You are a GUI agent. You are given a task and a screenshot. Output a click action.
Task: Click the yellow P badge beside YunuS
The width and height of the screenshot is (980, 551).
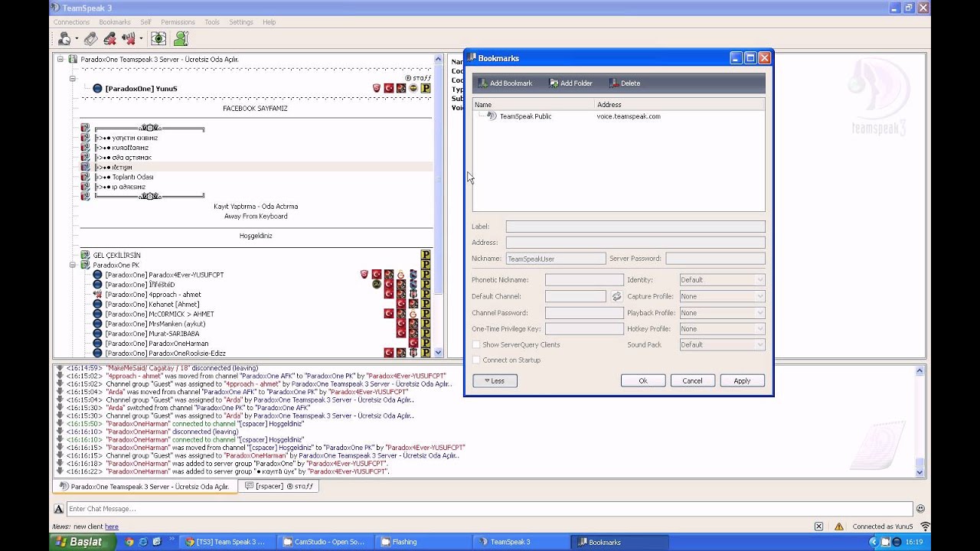click(x=426, y=89)
